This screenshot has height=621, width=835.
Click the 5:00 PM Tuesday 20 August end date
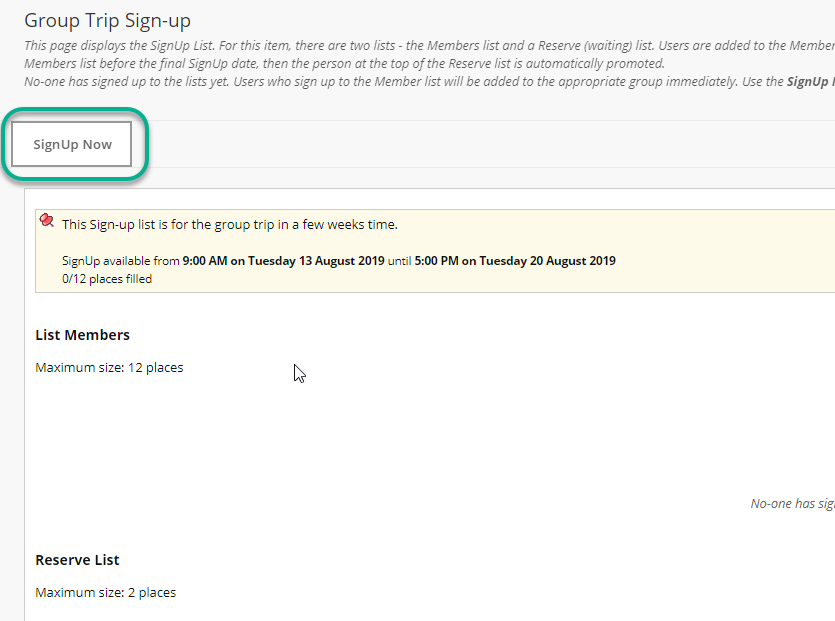tap(515, 261)
